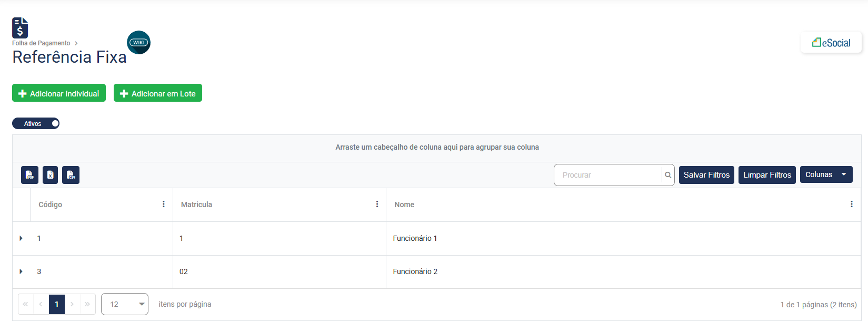Expand the Funcionário 1 row
This screenshot has height=331, width=868.
click(21, 238)
